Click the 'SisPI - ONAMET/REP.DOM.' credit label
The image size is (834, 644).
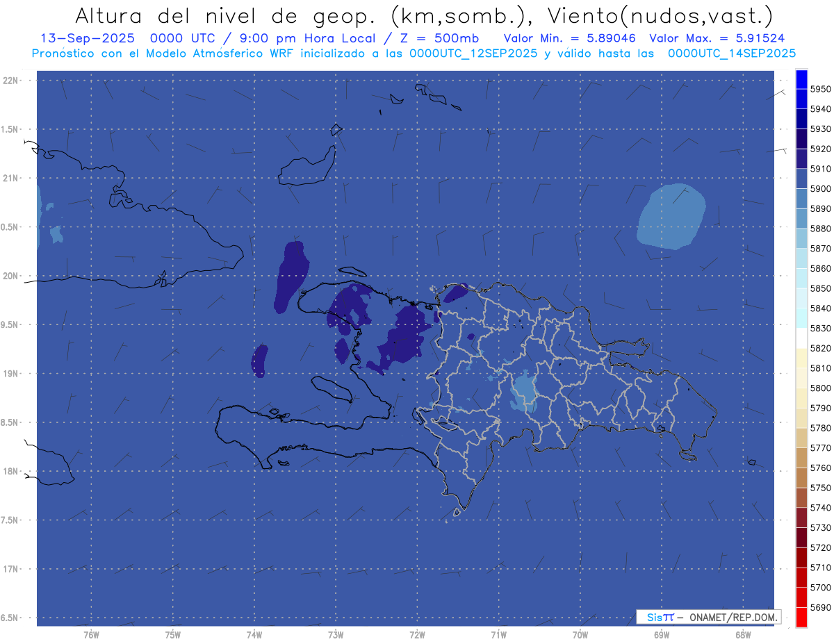(709, 617)
